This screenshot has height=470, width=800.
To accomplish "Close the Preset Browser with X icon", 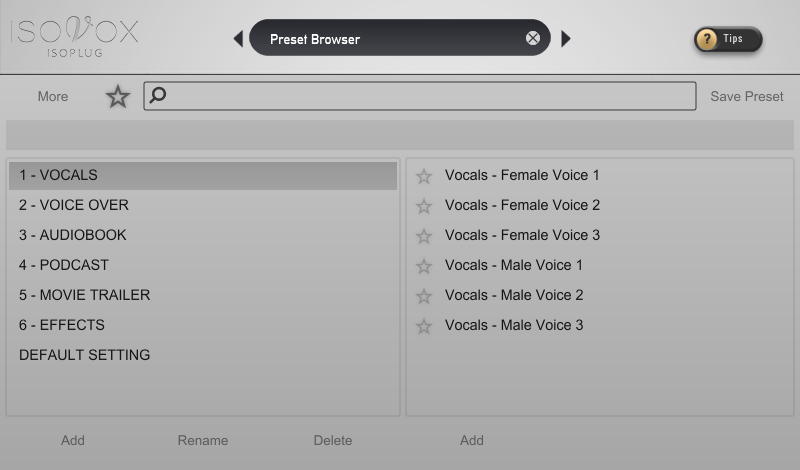I will click(x=533, y=39).
